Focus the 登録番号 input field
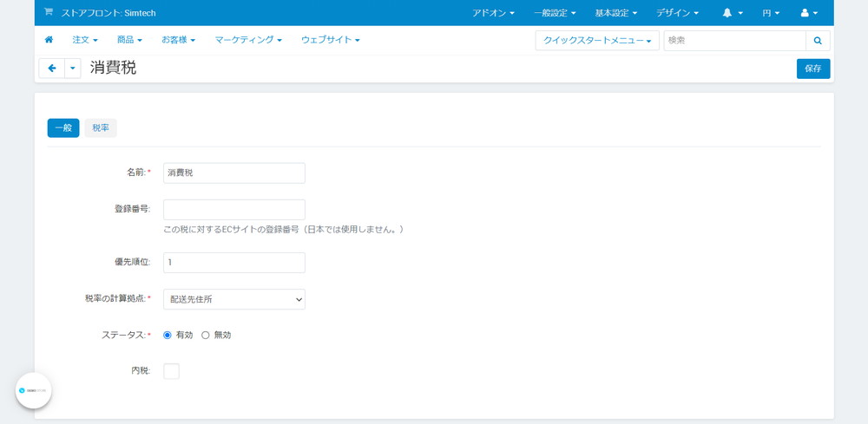Image resolution: width=868 pixels, height=424 pixels. 234,210
